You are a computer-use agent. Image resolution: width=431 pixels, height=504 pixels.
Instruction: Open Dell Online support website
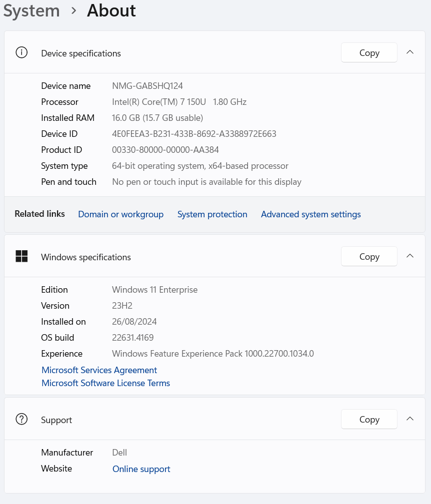(141, 469)
